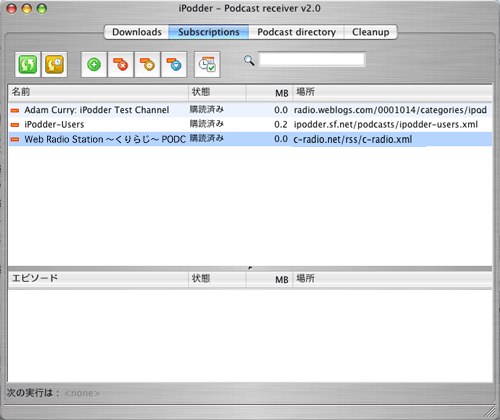Focus the search input field
The height and width of the screenshot is (420, 500).
pyautogui.click(x=312, y=60)
